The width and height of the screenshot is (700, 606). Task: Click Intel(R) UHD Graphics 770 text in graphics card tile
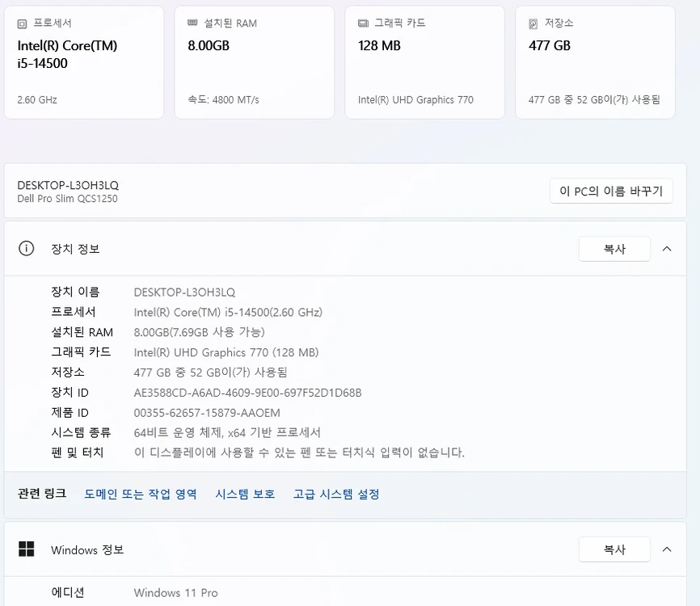click(415, 100)
